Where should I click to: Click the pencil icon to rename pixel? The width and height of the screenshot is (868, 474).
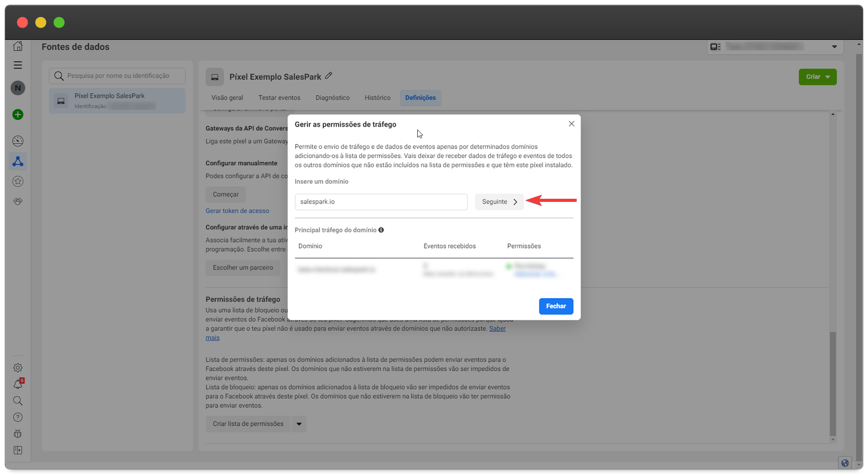tap(329, 76)
